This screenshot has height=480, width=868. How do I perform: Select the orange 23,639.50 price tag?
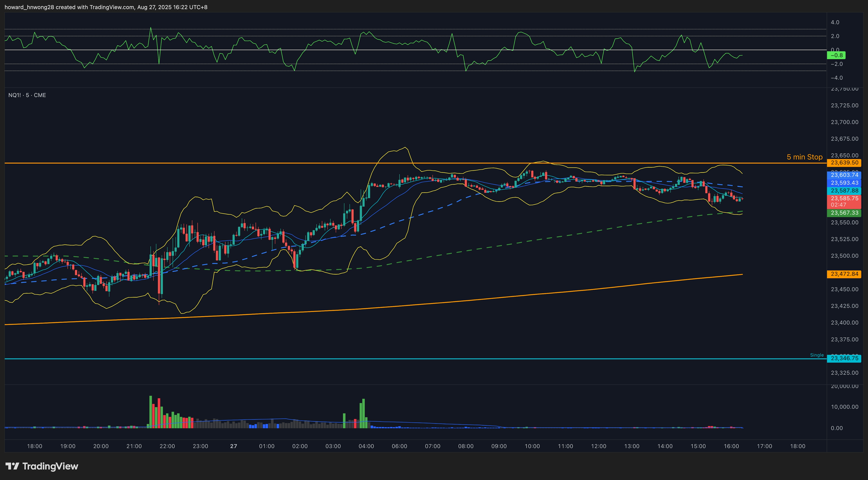(844, 163)
